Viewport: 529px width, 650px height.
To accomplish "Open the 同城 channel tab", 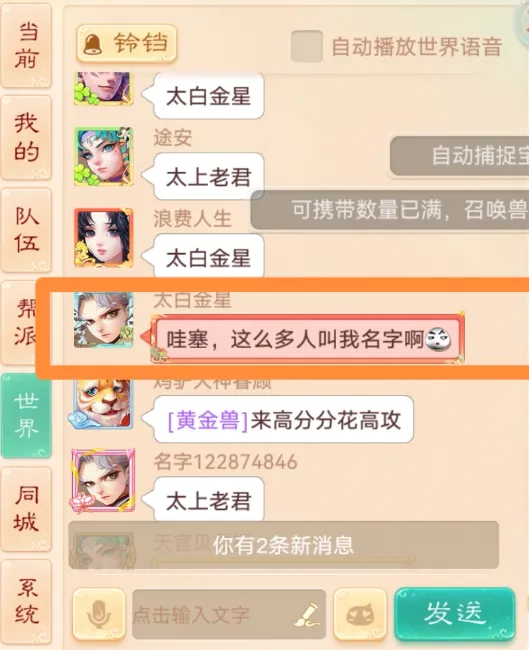I will 26,509.
